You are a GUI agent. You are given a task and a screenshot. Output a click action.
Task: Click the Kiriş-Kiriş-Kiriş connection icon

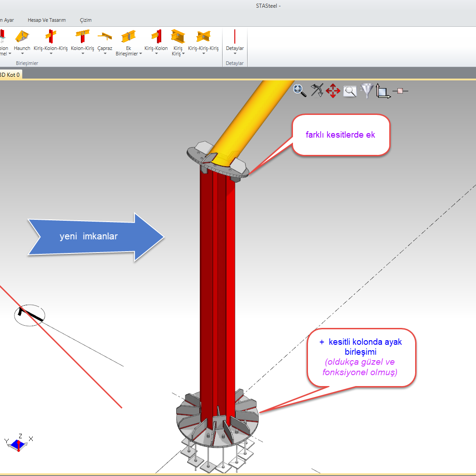point(203,37)
